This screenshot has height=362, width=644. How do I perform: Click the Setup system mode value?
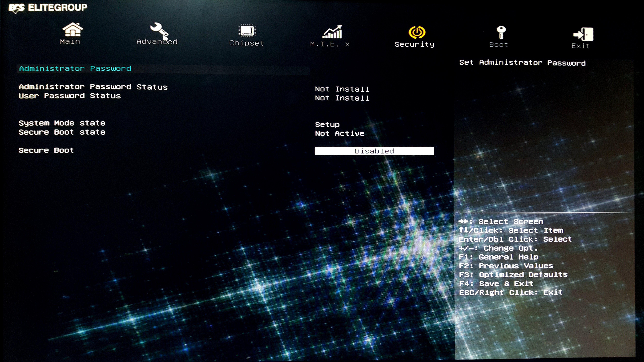click(x=327, y=124)
